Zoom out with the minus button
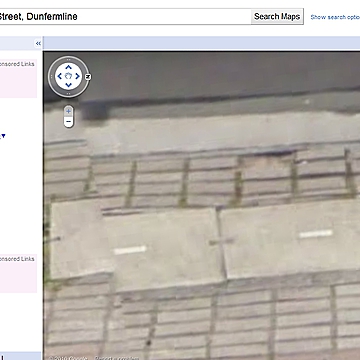The width and height of the screenshot is (360, 360). point(68,122)
